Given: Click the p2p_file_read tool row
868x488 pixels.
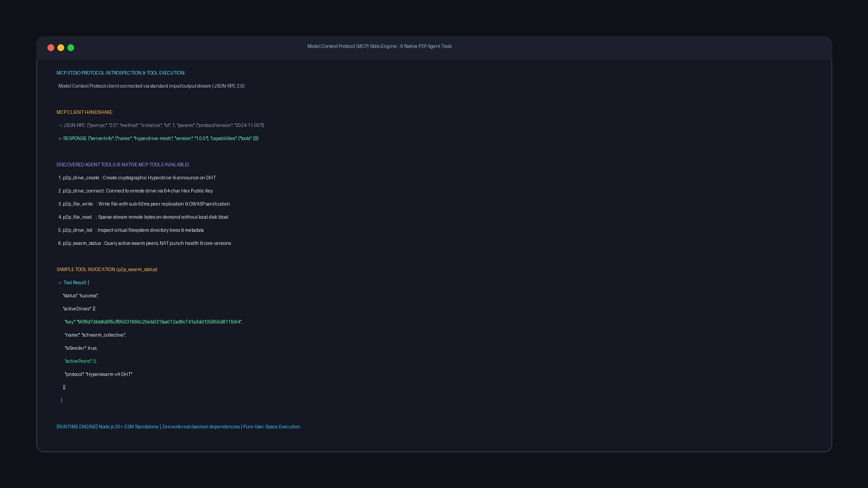Looking at the screenshot, I should point(143,217).
